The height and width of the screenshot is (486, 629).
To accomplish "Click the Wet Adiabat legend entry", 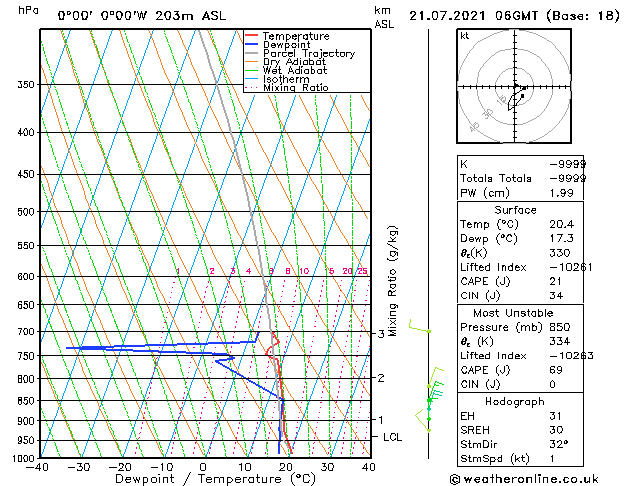I will click(x=286, y=70).
